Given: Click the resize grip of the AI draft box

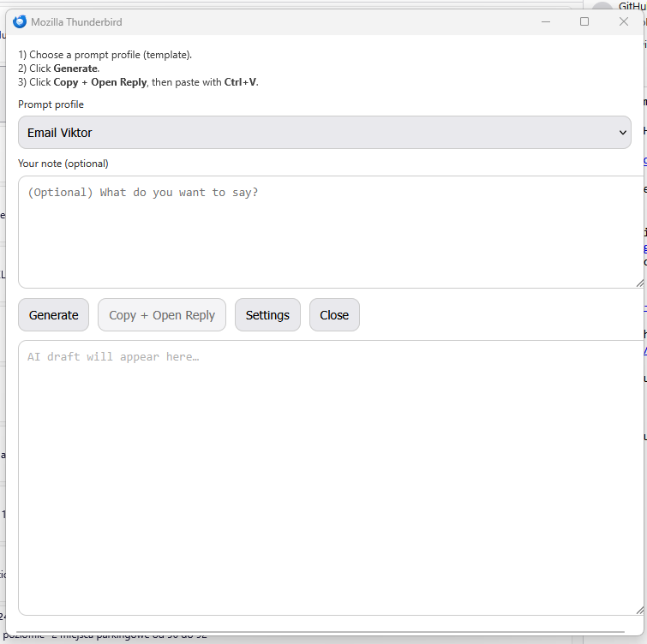Looking at the screenshot, I should 639,609.
